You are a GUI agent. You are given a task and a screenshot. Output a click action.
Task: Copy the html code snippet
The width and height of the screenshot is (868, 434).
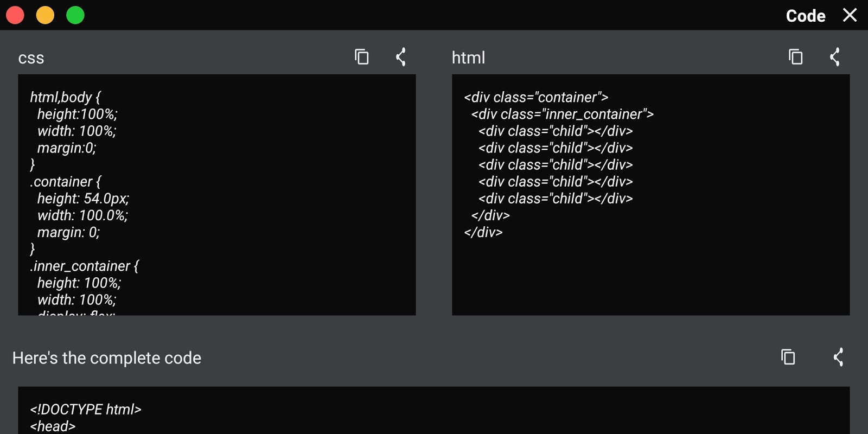[x=795, y=57]
